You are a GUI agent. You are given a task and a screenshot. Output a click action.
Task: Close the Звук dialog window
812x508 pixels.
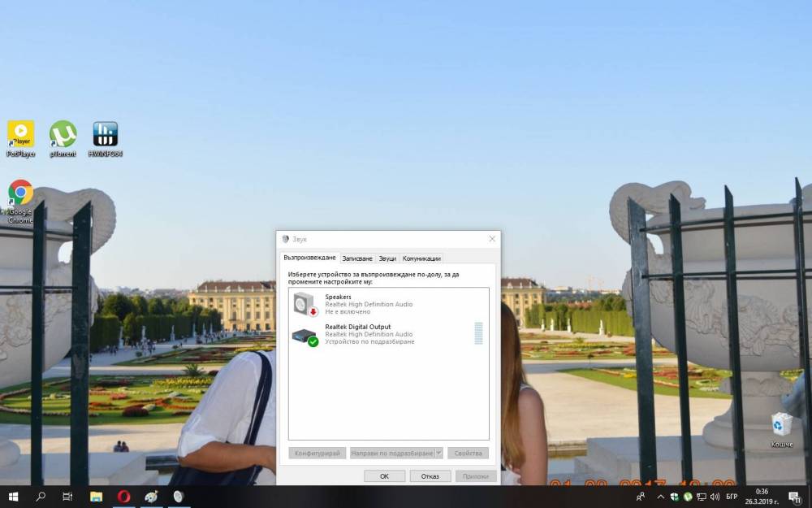click(x=491, y=239)
